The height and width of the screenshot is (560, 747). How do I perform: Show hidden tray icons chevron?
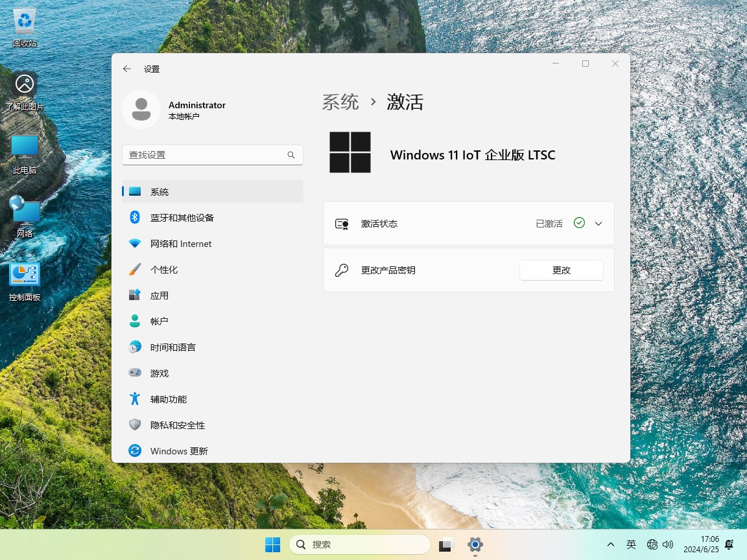click(611, 544)
